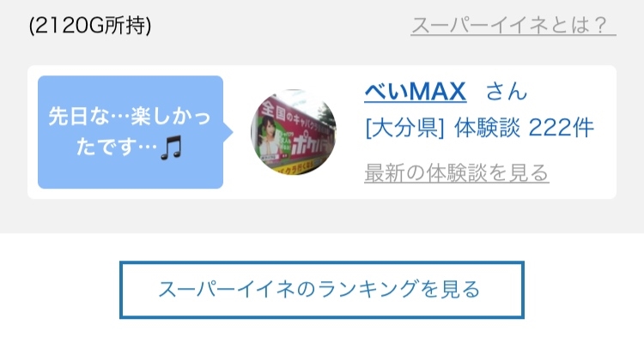Open べいMAX's round profile photo
644x361 pixels.
[294, 132]
